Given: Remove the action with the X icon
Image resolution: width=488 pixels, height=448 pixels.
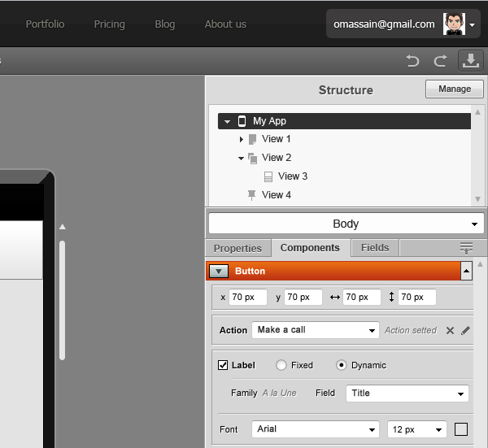Looking at the screenshot, I should (450, 330).
